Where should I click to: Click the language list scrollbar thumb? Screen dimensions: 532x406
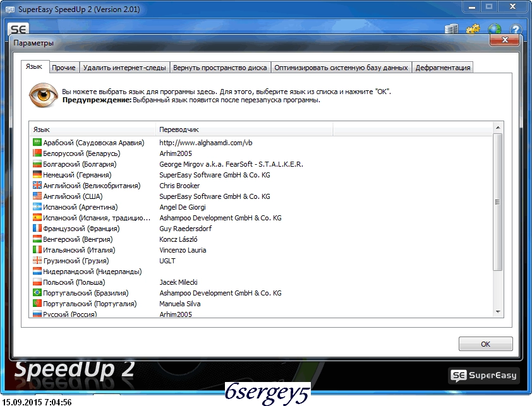(498, 202)
